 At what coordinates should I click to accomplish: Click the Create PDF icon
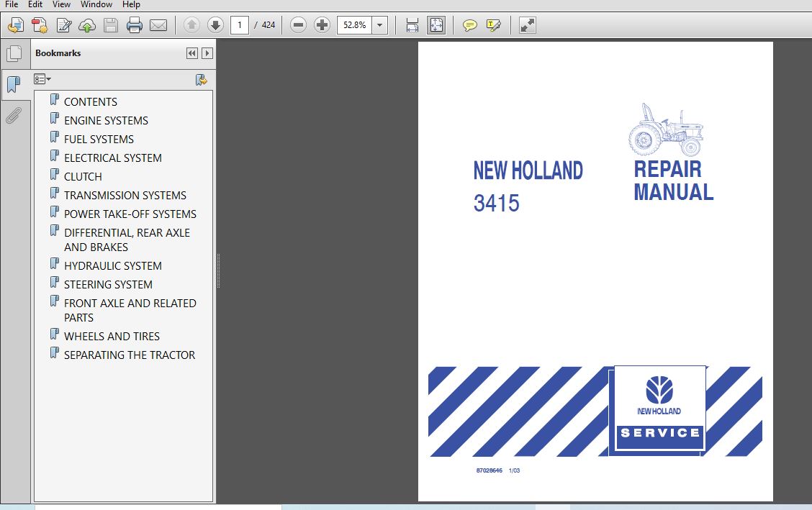pyautogui.click(x=40, y=25)
